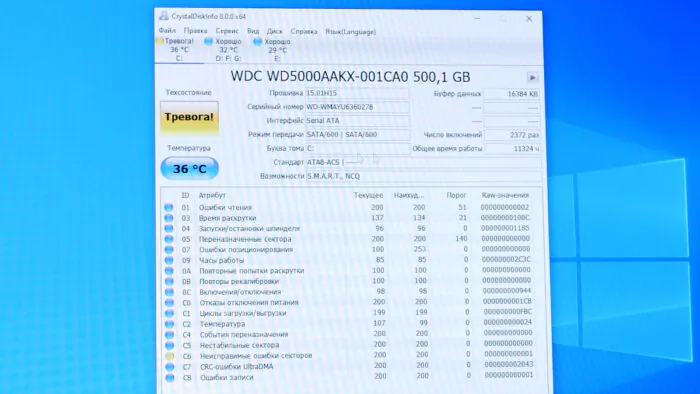This screenshot has height=394, width=700.
Task: Click status icon for Запуски/остановки шпинделя row
Action: click(x=168, y=228)
